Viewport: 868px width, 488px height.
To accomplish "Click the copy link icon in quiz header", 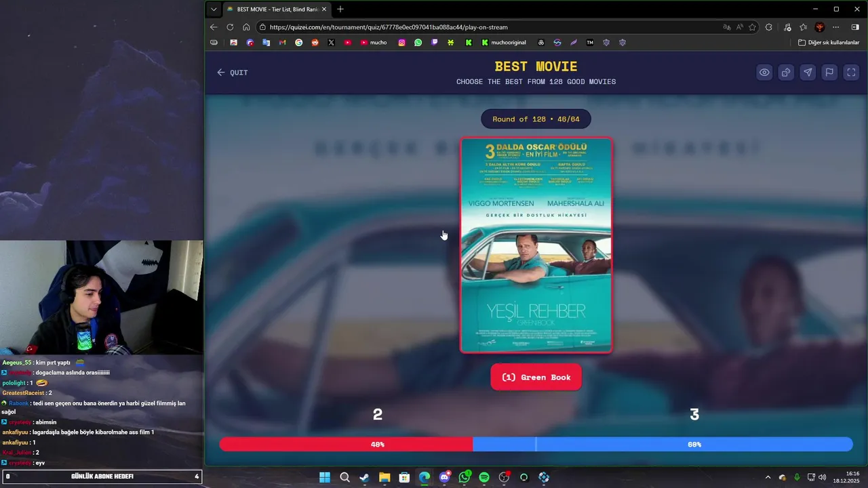I will (x=786, y=73).
